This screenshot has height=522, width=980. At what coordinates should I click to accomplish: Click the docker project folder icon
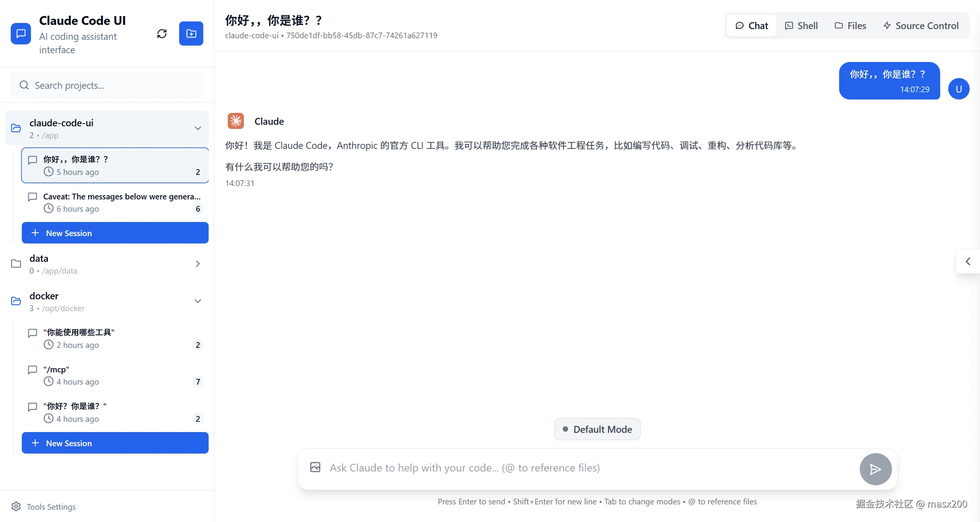coord(15,301)
